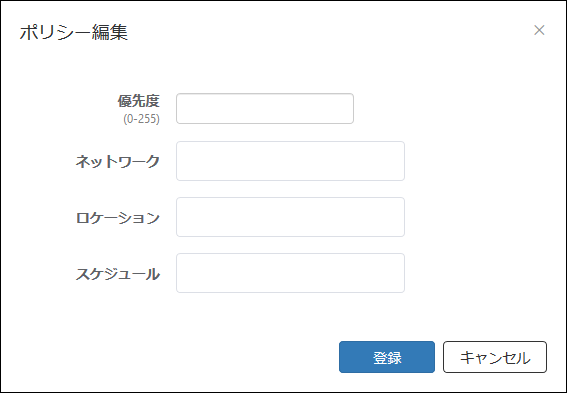The image size is (567, 393).
Task: Click the ロケーション label
Action: pyautogui.click(x=118, y=218)
